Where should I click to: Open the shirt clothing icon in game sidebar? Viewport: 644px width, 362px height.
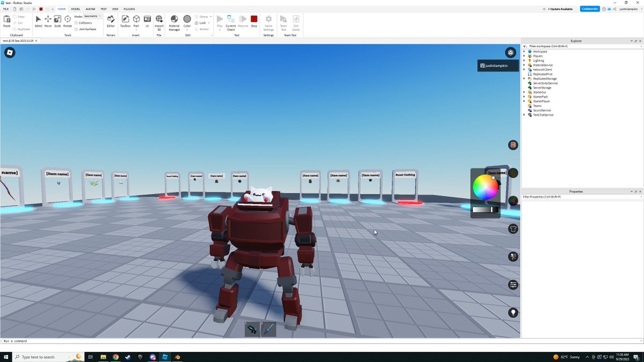coord(513,229)
